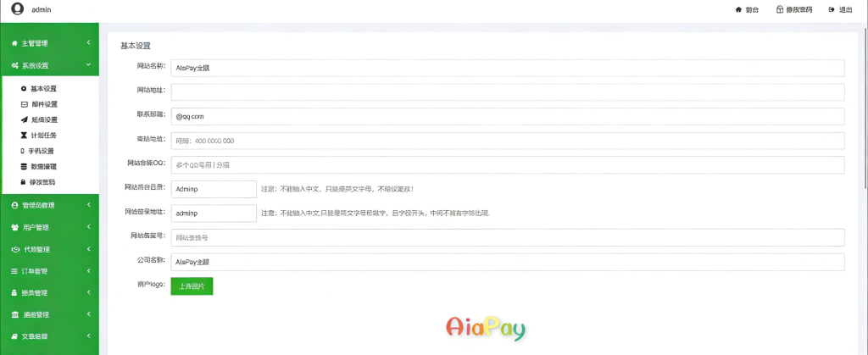Expand the 用户管理 chevron

click(x=88, y=227)
